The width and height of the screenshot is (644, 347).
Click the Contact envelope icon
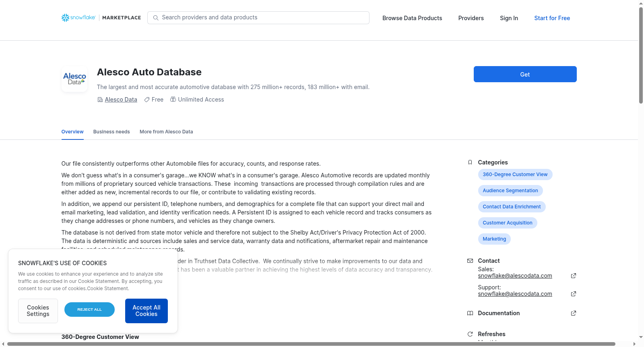coord(470,261)
